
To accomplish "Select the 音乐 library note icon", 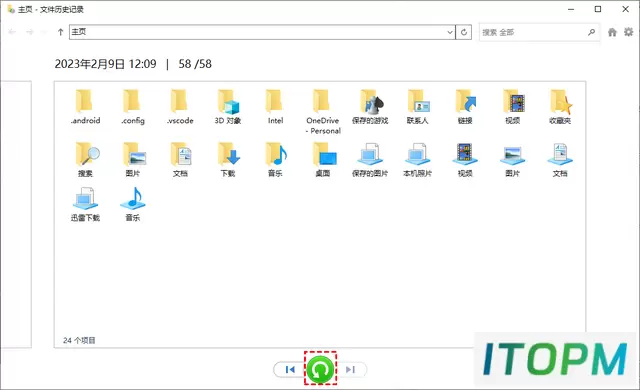I will point(133,204).
